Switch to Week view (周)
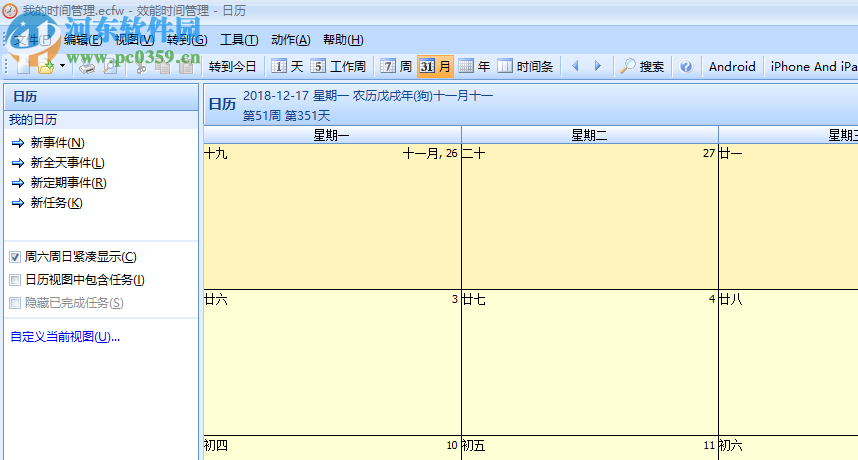Viewport: 858px width, 460px height. 396,67
